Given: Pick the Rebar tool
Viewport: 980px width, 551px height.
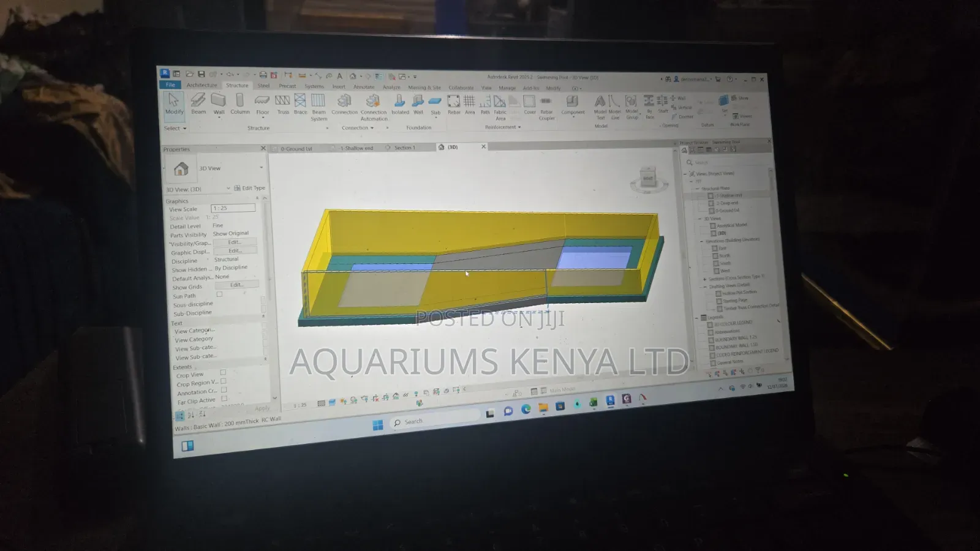Looking at the screenshot, I should tap(454, 104).
